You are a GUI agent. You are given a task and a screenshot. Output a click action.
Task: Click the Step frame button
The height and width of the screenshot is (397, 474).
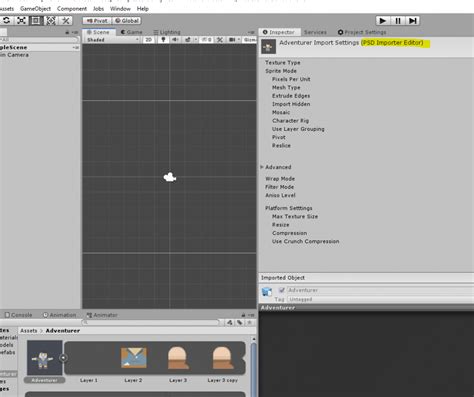click(413, 21)
